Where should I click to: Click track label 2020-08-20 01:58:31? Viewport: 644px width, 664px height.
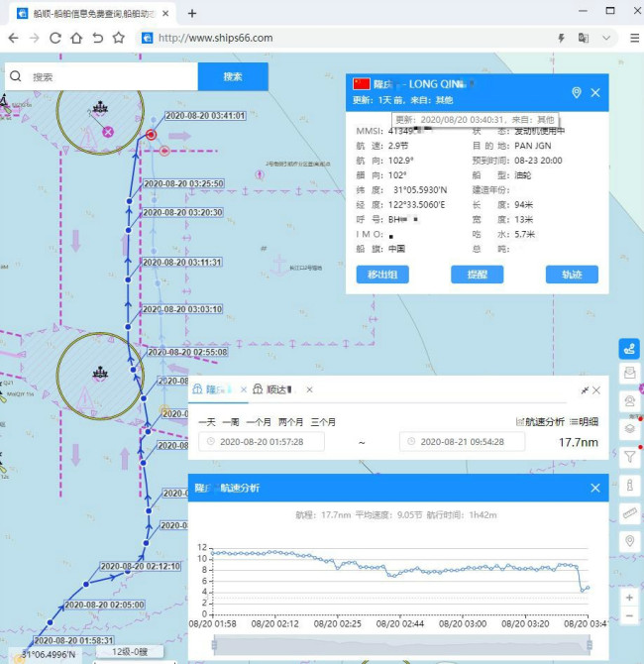tap(73, 640)
